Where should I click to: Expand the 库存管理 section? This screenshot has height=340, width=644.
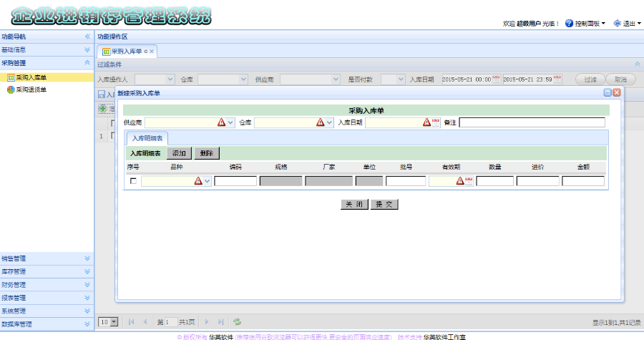87,271
